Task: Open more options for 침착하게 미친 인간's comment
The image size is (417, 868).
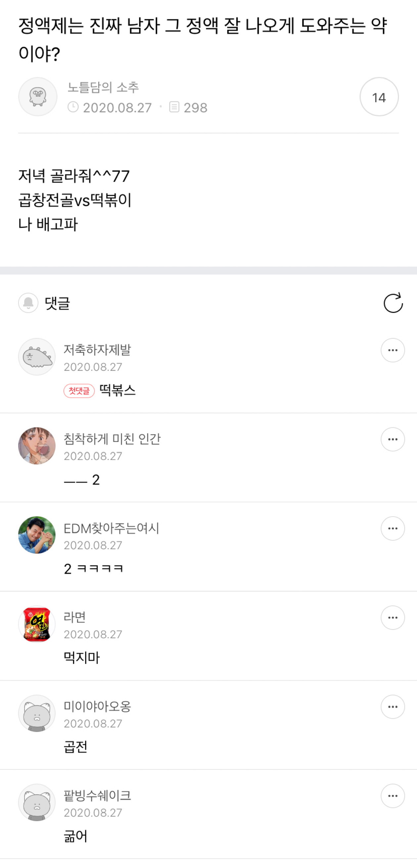Action: coord(393,439)
